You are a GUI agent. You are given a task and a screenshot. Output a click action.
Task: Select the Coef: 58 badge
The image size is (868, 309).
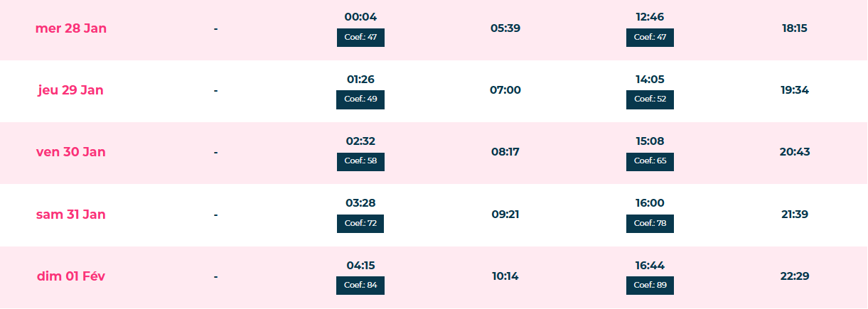tap(360, 161)
